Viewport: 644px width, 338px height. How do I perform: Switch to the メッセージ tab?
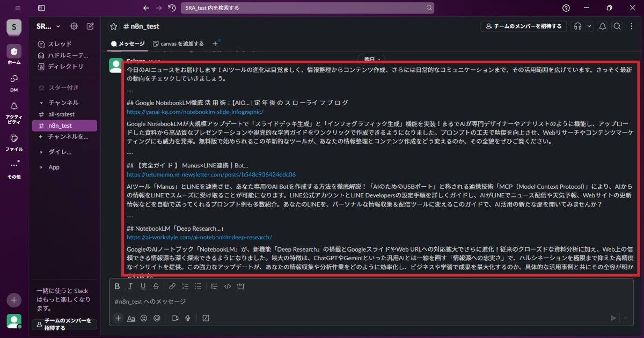tap(128, 43)
